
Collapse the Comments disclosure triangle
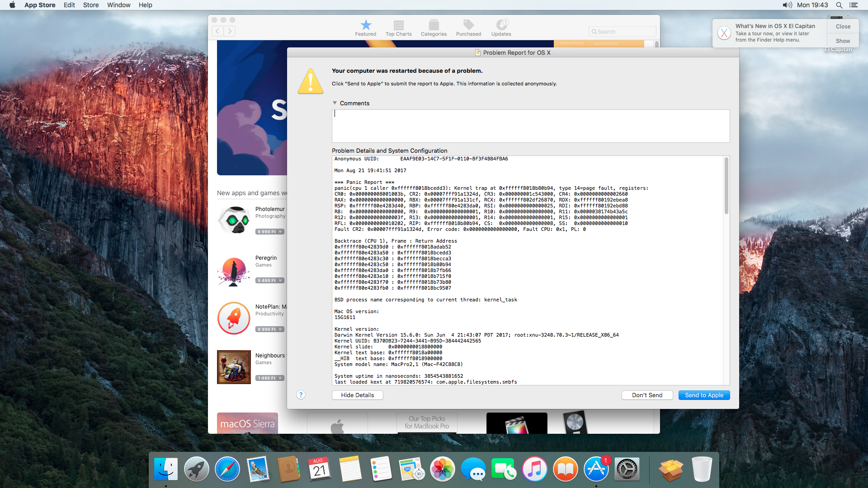[335, 103]
